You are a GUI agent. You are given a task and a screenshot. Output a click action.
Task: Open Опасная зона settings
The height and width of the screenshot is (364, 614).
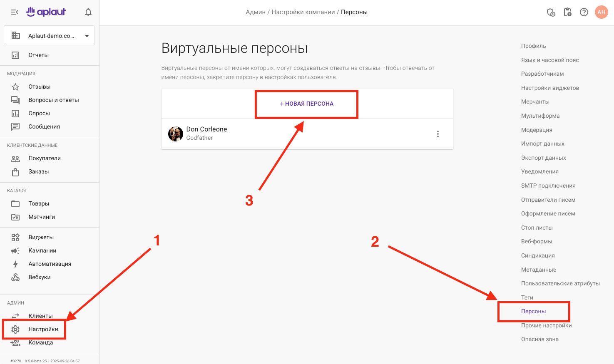tap(540, 339)
